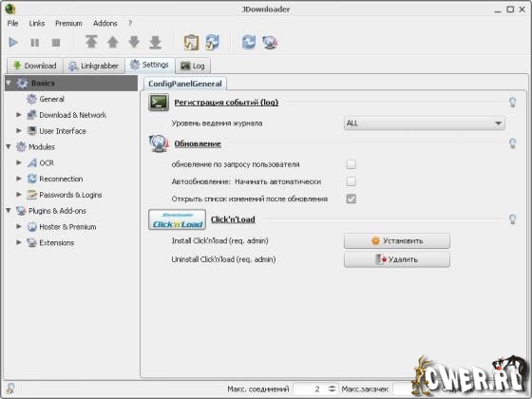532x399 pixels.
Task: Expand Hoster & Premium node arrow
Action: click(x=19, y=227)
